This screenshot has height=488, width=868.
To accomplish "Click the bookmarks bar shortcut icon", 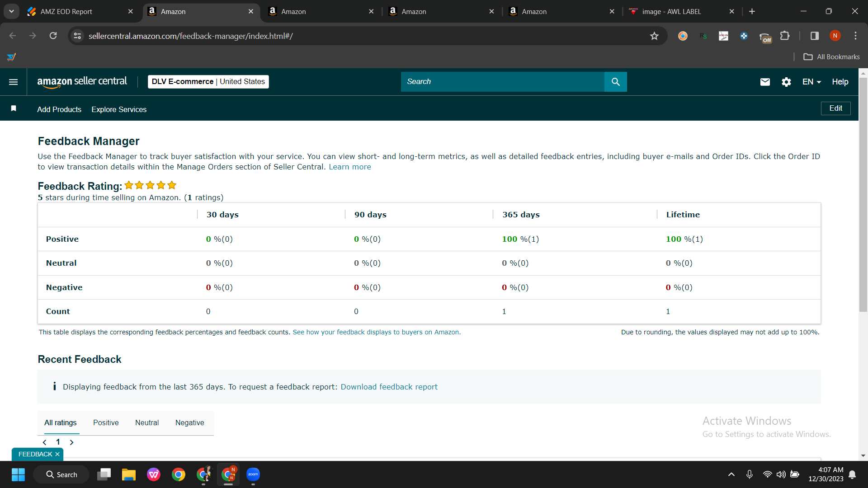I will click(x=11, y=57).
